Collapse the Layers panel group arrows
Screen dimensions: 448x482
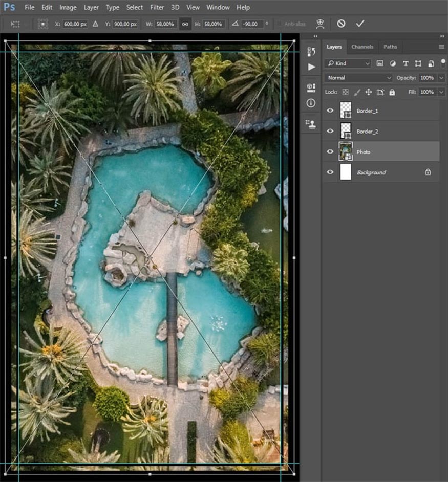click(442, 36)
